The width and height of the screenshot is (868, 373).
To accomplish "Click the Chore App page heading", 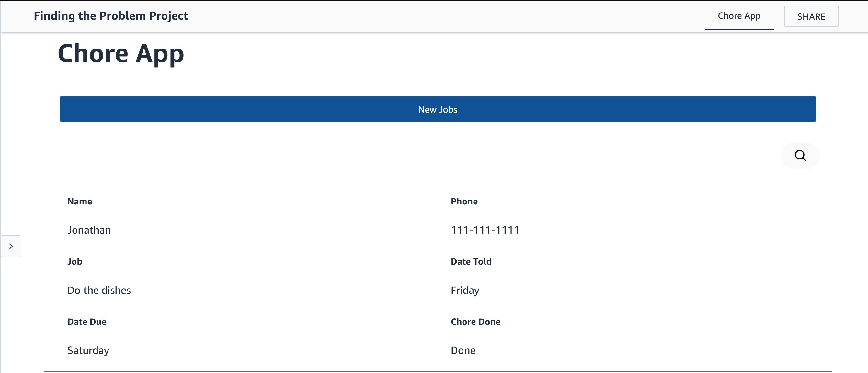I will click(120, 54).
